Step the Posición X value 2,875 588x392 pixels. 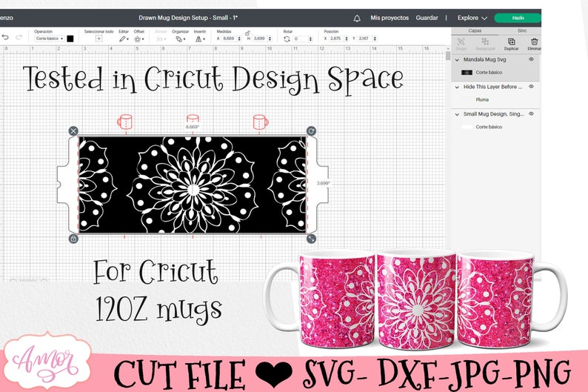point(346,39)
